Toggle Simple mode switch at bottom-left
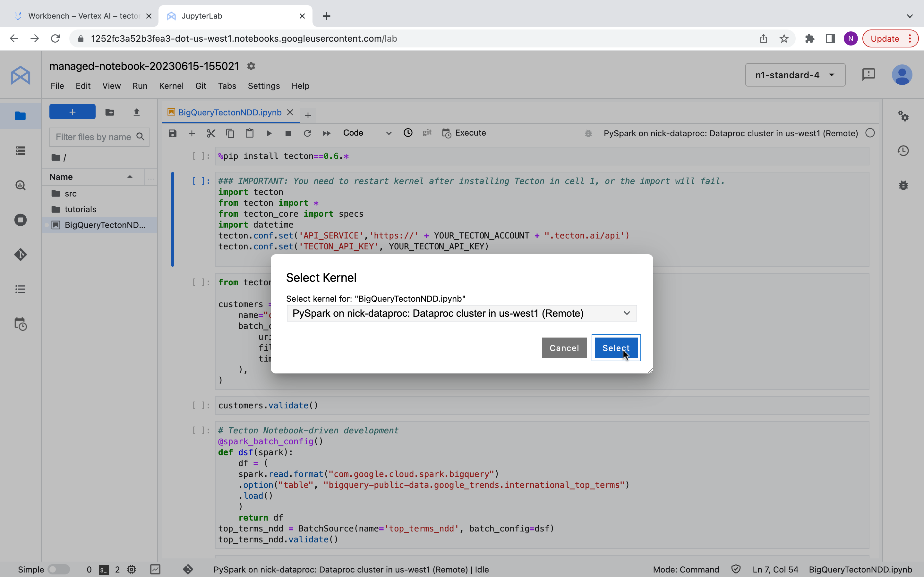 (58, 569)
